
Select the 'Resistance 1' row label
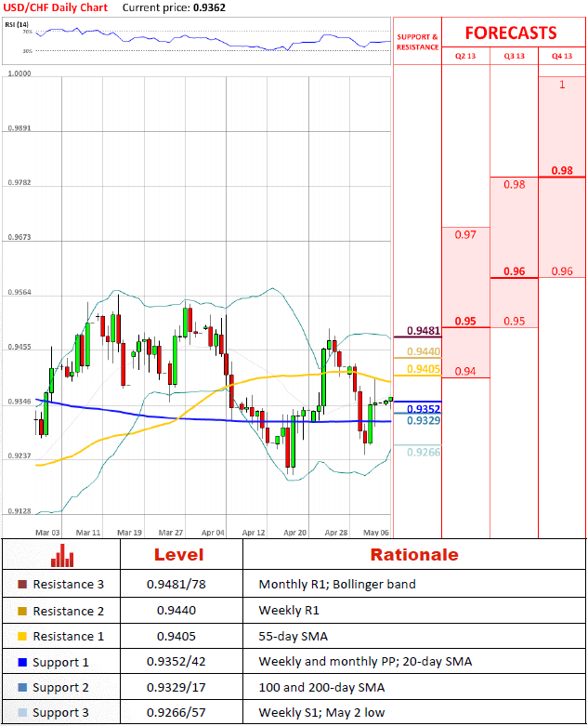[69, 636]
